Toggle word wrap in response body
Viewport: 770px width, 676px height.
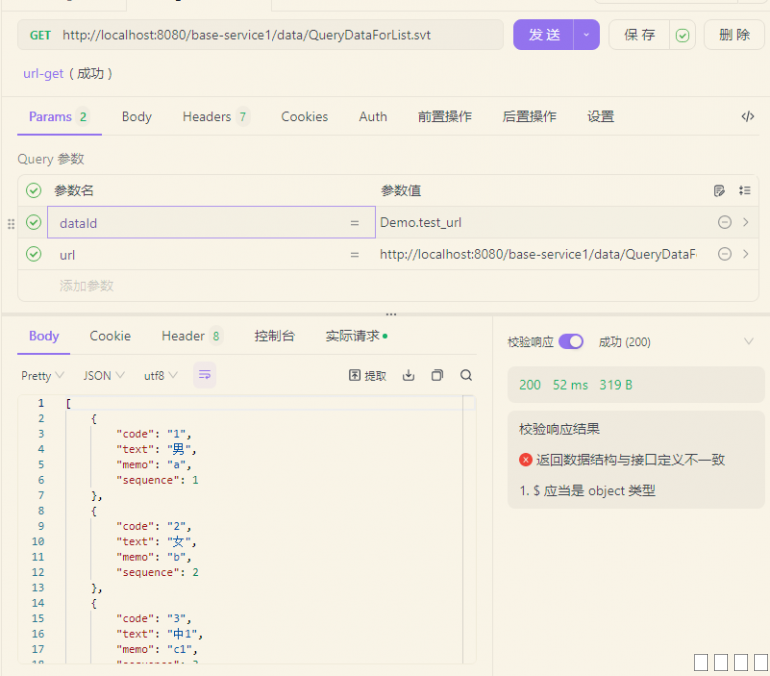point(204,376)
